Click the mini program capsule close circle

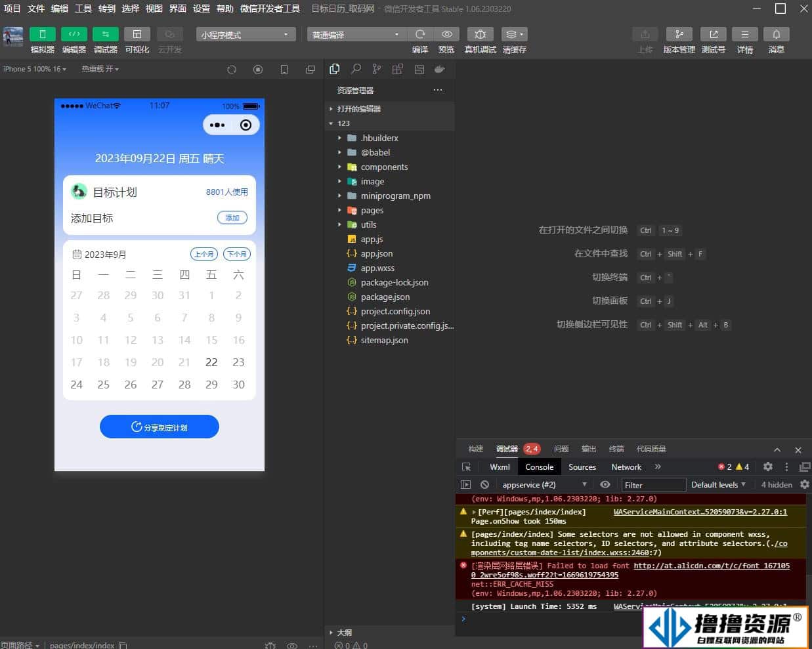click(x=246, y=125)
